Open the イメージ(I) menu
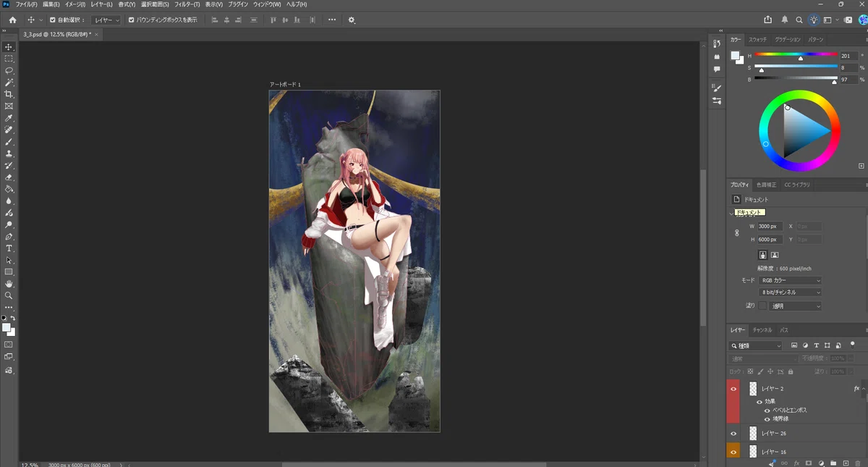The width and height of the screenshot is (868, 467). point(75,4)
